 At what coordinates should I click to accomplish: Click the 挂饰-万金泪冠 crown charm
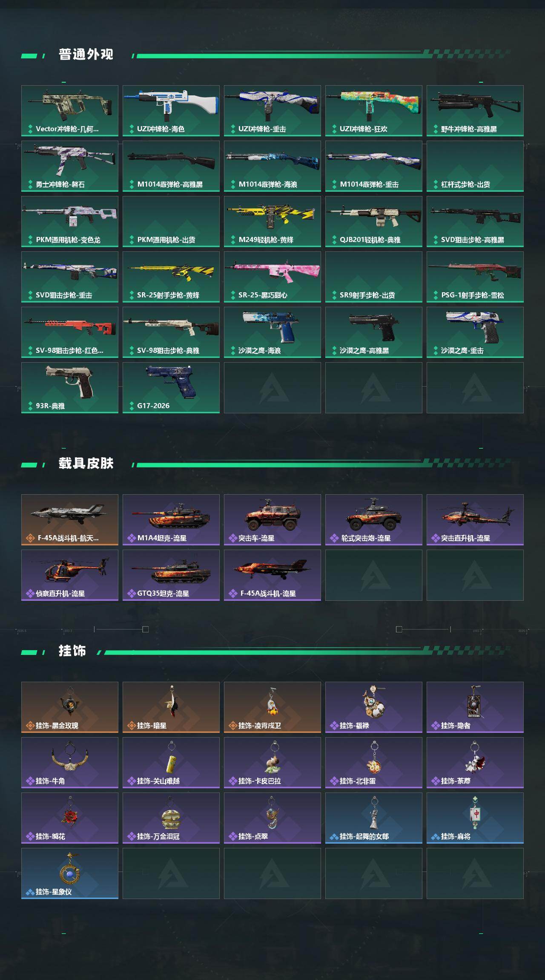(171, 818)
